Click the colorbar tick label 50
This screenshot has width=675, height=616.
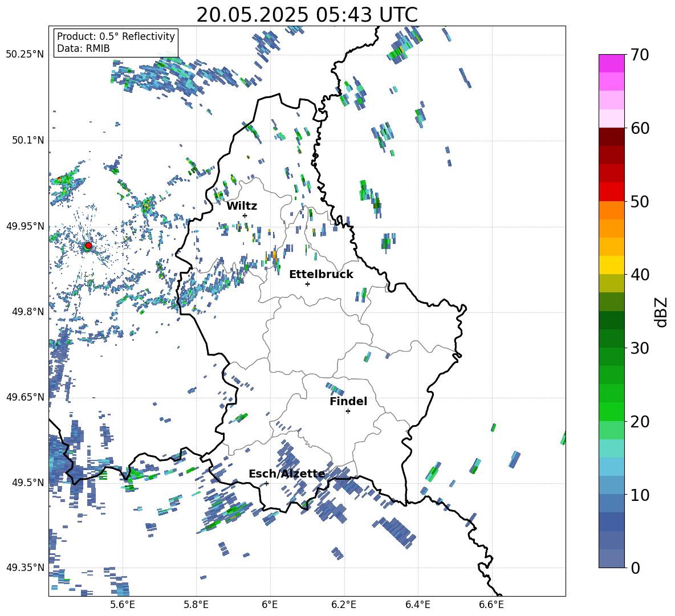pyautogui.click(x=640, y=202)
